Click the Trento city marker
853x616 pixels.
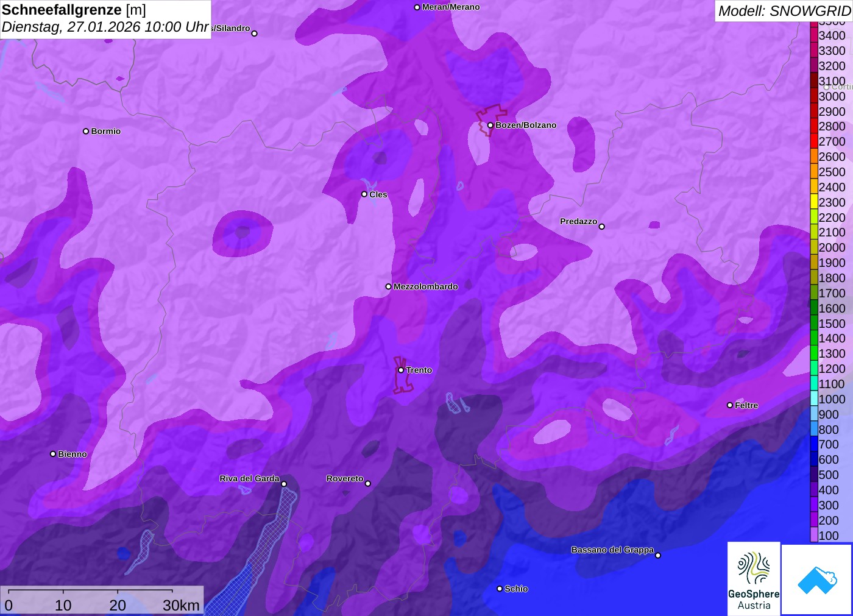point(401,370)
